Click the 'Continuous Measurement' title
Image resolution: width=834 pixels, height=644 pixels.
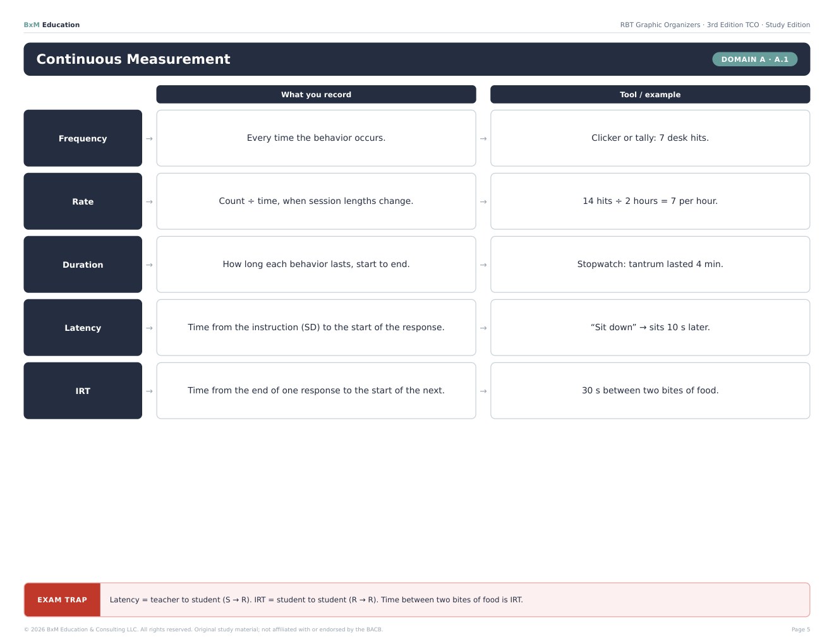point(133,59)
